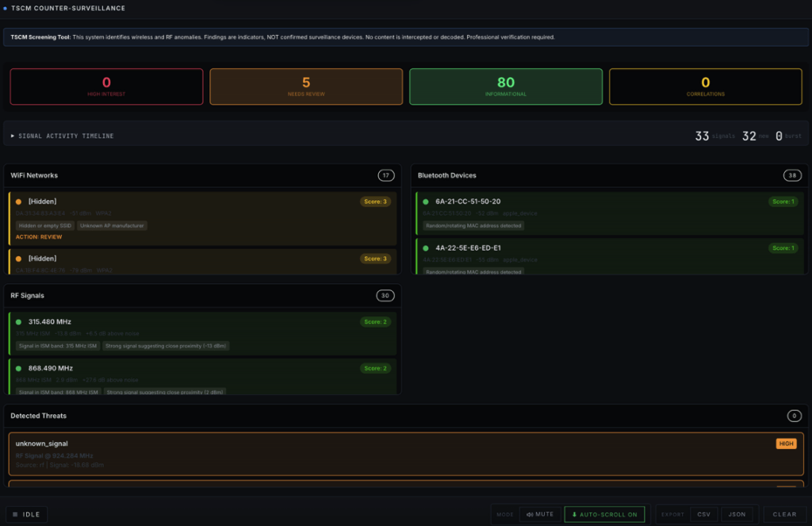Click the IDLE status indicator
The image size is (812, 526).
26,514
